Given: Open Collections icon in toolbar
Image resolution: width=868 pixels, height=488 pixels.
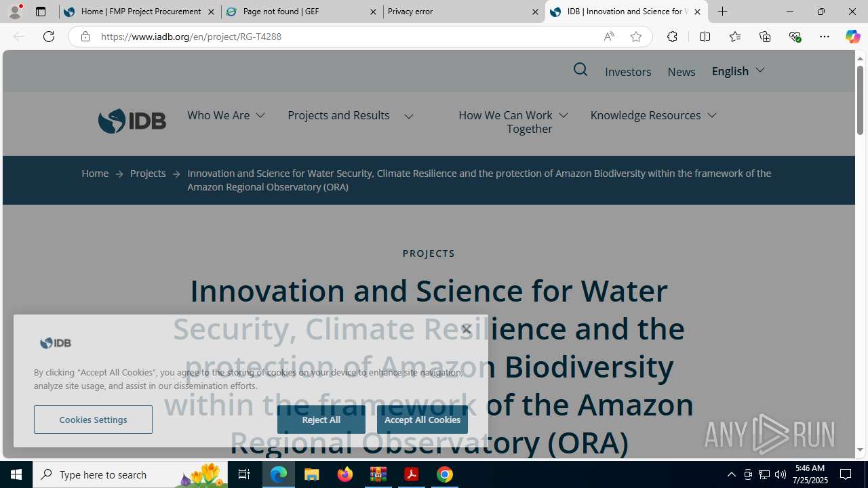Looking at the screenshot, I should 765,37.
